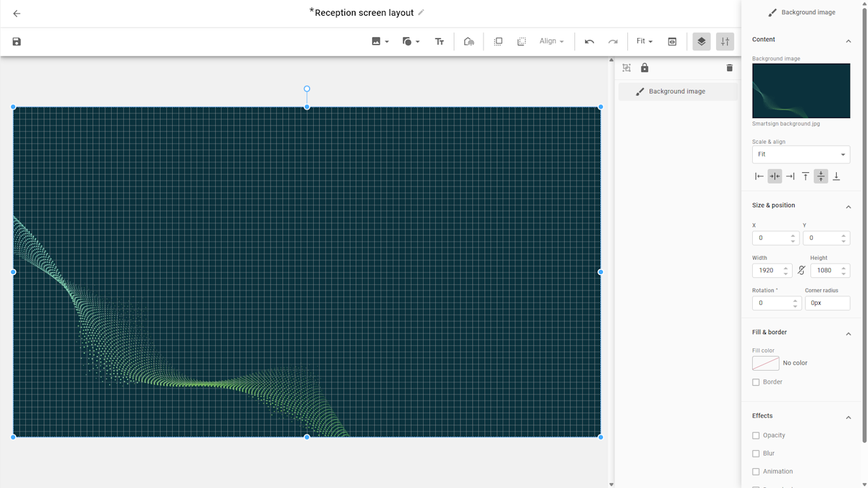Screen dimensions: 868x488
Task: Click the Width input field
Action: point(767,270)
